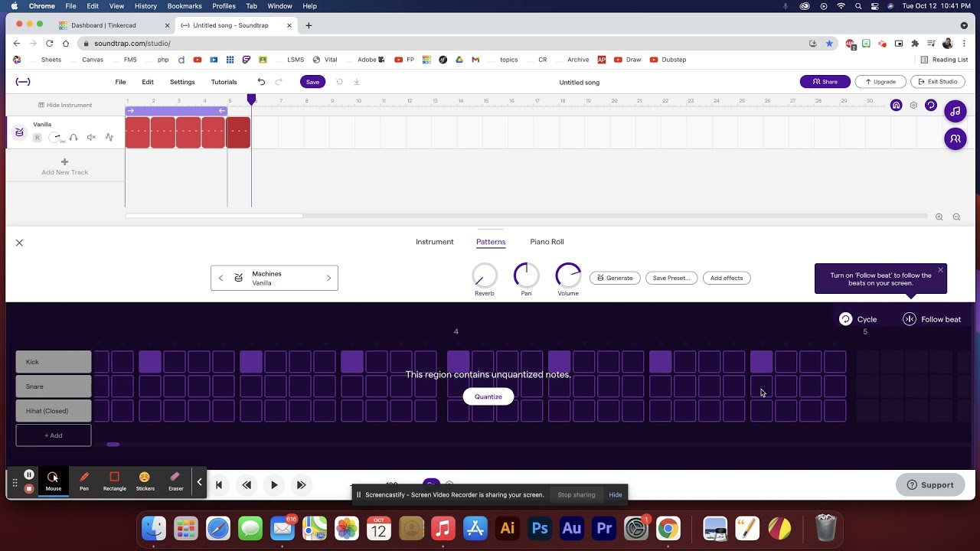The height and width of the screenshot is (551, 980).
Task: Open timeline settings gear icon
Action: coord(913,106)
